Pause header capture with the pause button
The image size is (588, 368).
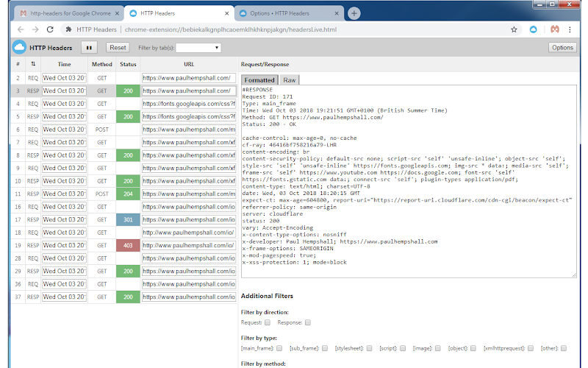(x=90, y=48)
